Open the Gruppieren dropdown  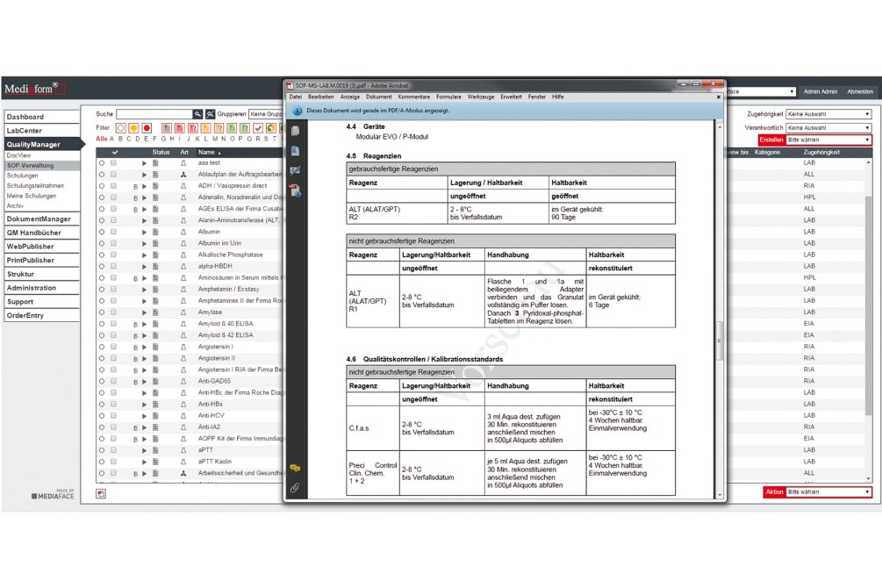click(266, 114)
